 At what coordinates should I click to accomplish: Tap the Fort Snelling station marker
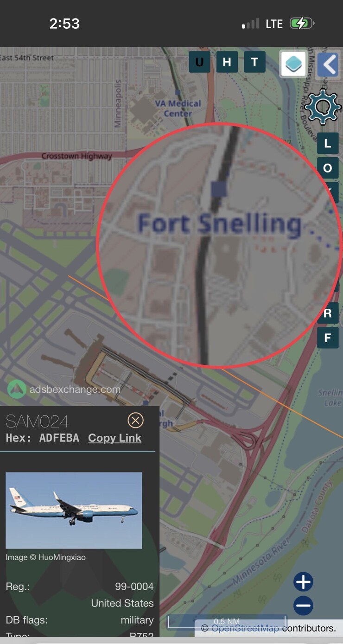[x=218, y=189]
